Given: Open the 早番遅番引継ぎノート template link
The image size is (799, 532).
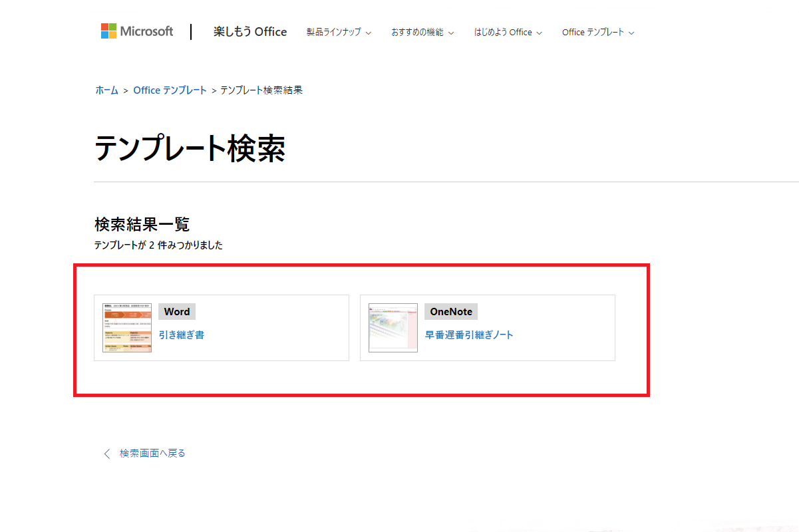Looking at the screenshot, I should pos(469,335).
